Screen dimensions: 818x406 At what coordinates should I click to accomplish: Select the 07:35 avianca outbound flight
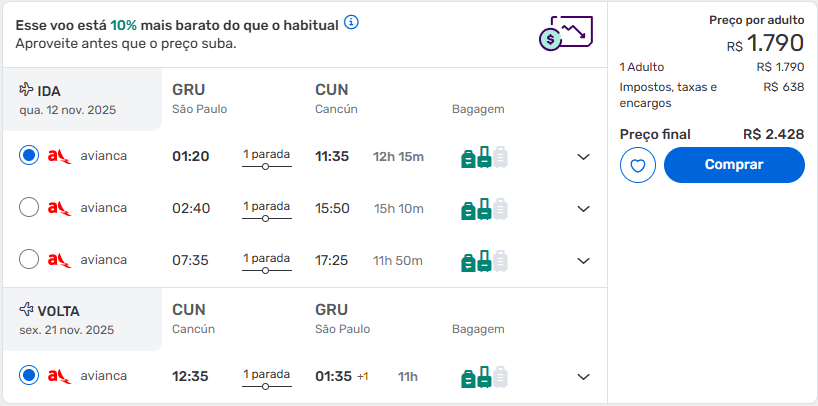(x=29, y=259)
